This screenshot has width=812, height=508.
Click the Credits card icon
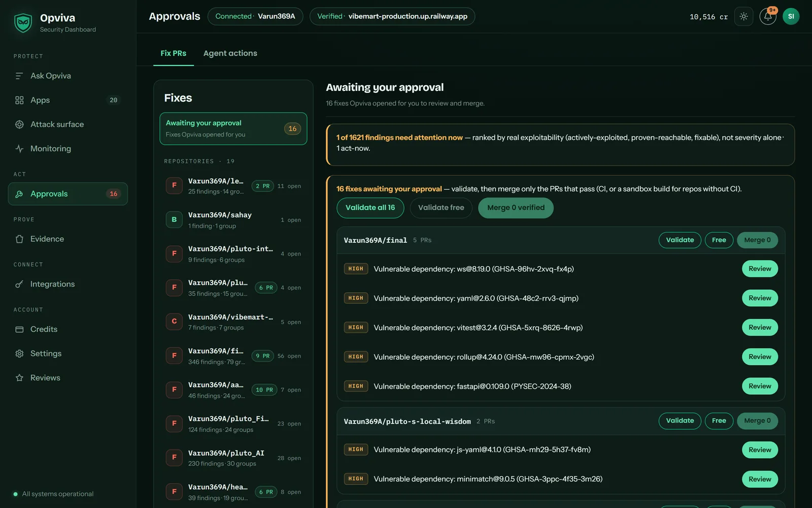[x=19, y=330]
